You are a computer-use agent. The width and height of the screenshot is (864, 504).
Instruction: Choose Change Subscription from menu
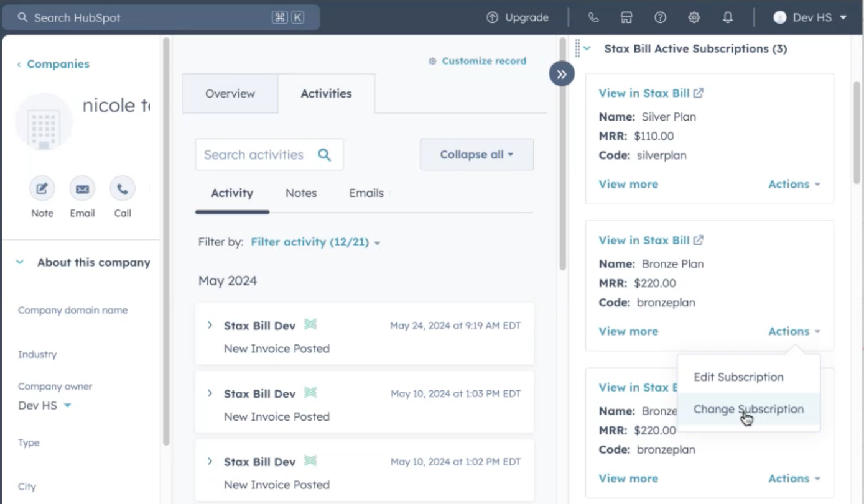click(x=748, y=409)
